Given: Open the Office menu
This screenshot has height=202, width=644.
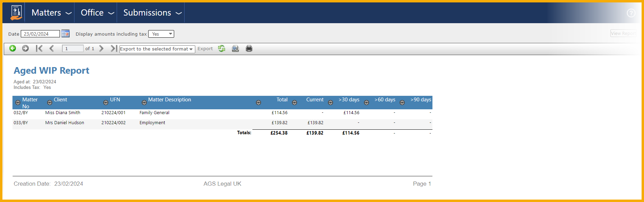Looking at the screenshot, I should click(x=97, y=13).
